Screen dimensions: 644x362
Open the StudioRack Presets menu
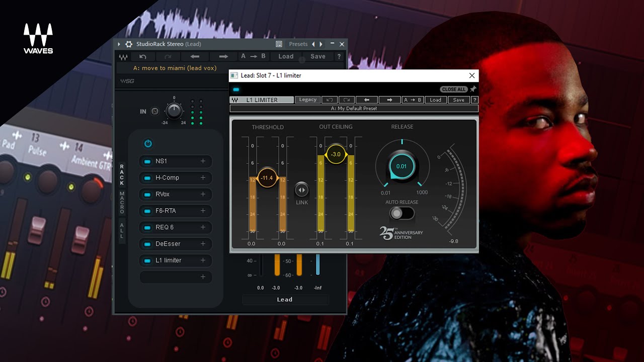(298, 44)
